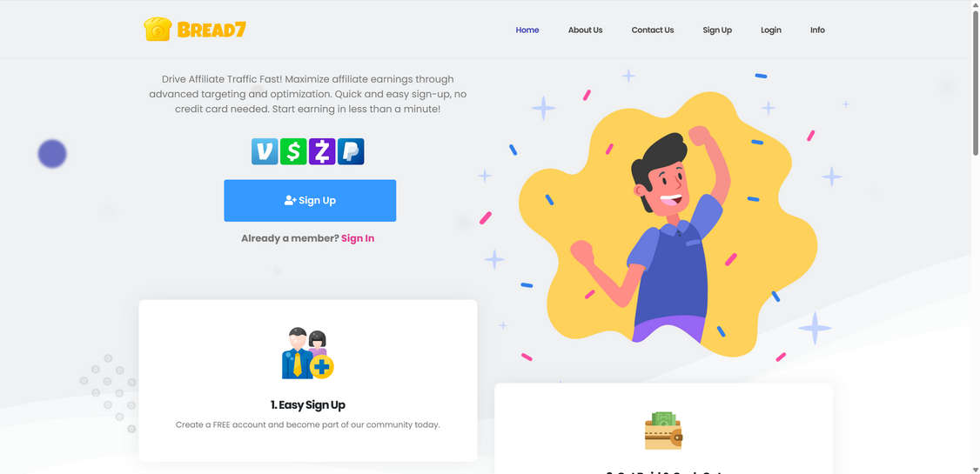Open Login from the top navigation
Viewport: 980px width, 474px height.
[770, 30]
